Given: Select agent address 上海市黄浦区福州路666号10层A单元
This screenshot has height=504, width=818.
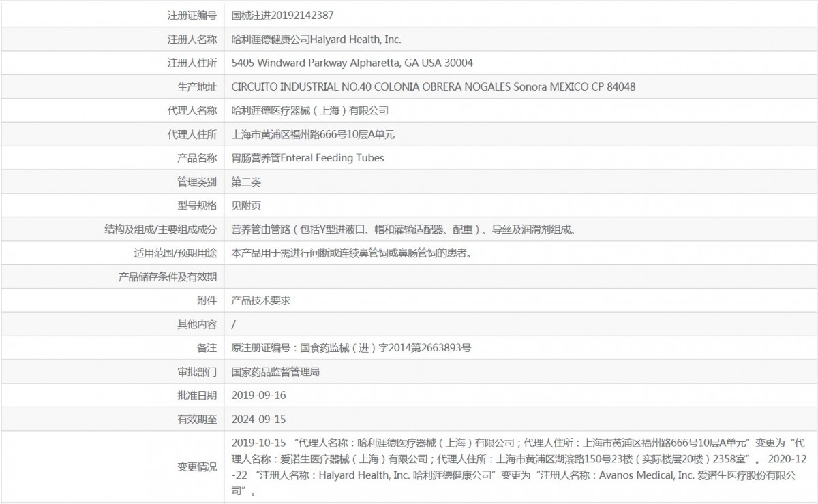Looking at the screenshot, I should (314, 134).
